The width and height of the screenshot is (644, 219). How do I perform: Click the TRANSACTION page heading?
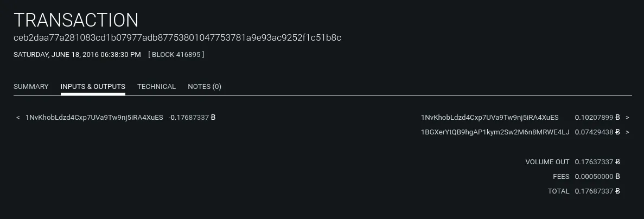click(76, 21)
